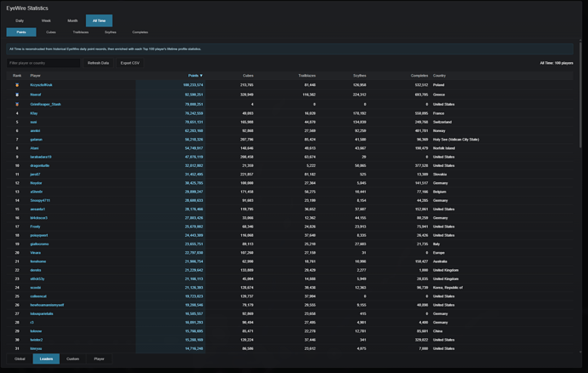588x373 pixels.
Task: Sort by the Player column header
Action: 35,76
